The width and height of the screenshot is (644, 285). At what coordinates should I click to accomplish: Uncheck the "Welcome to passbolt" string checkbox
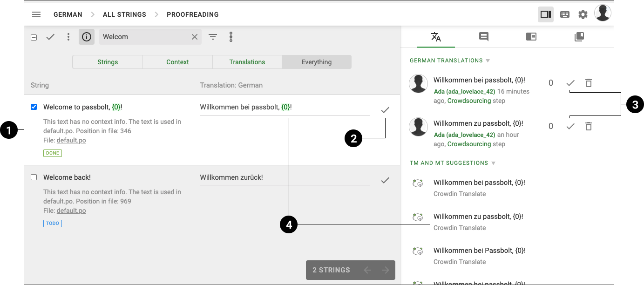[34, 107]
